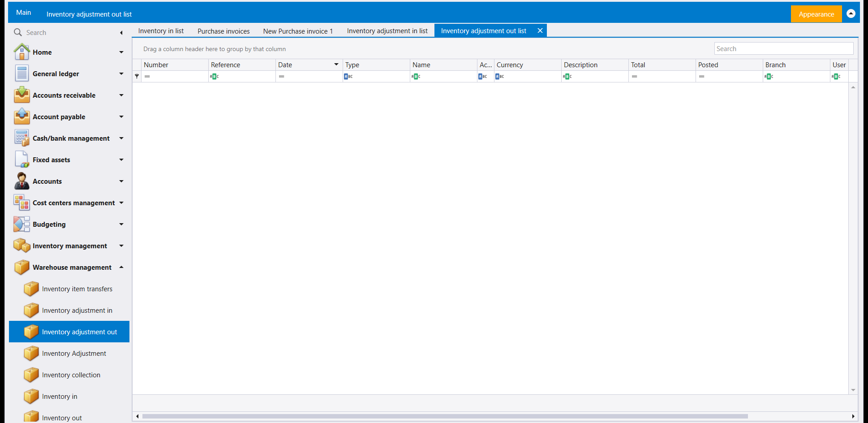
Task: Expand the Cash/bank management arrow
Action: [x=121, y=138]
